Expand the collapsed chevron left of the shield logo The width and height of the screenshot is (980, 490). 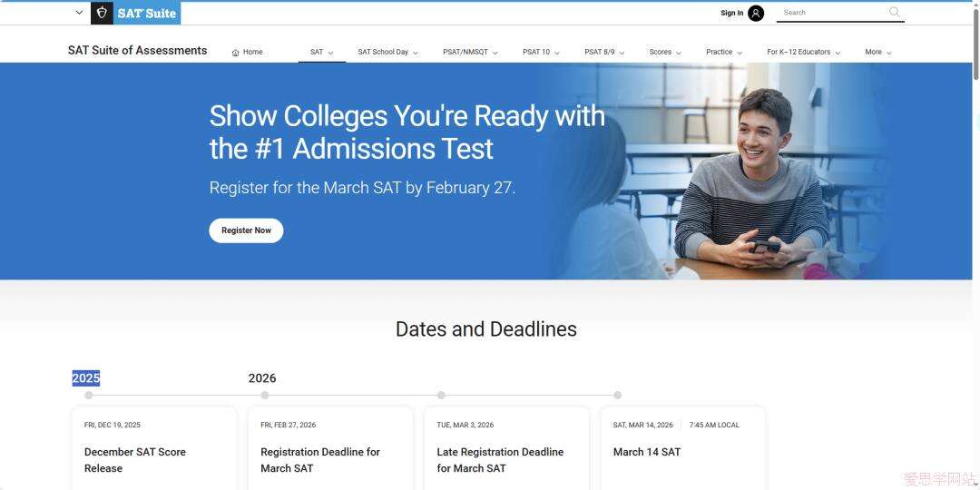pyautogui.click(x=79, y=13)
